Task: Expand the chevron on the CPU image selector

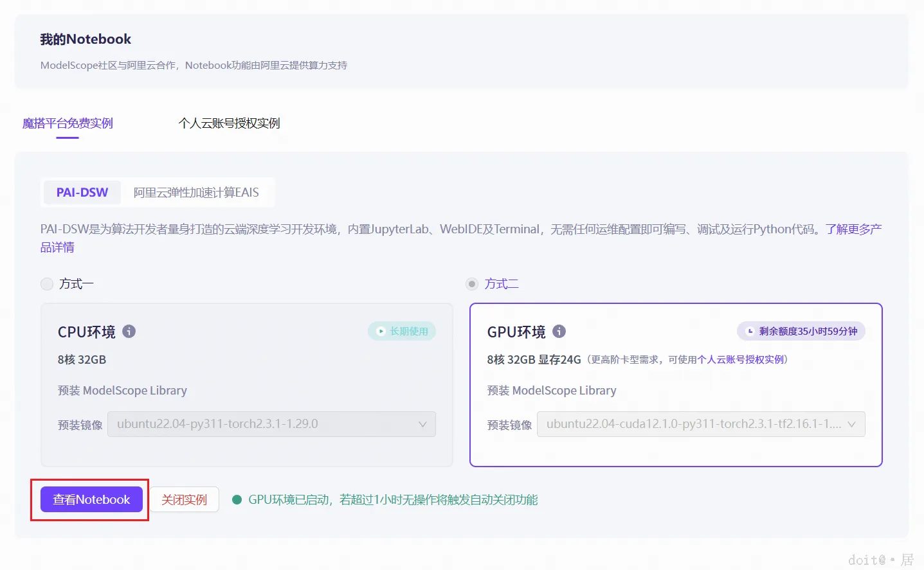Action: click(422, 424)
